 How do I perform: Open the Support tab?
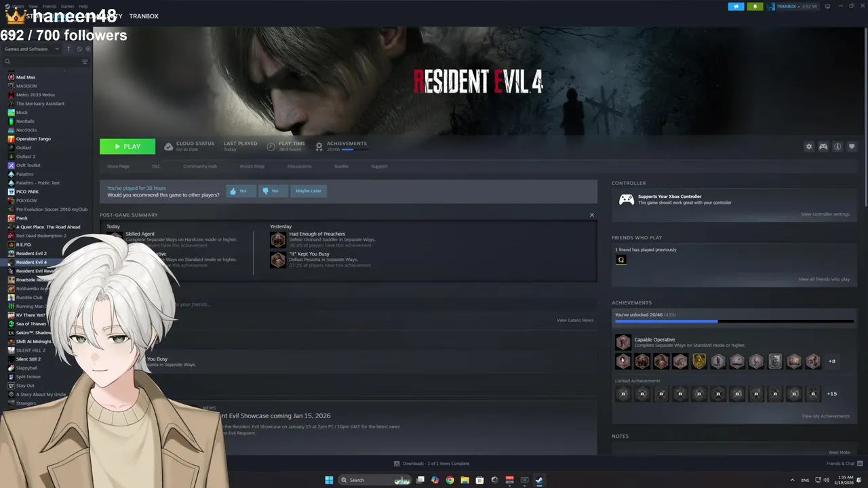[x=379, y=166]
